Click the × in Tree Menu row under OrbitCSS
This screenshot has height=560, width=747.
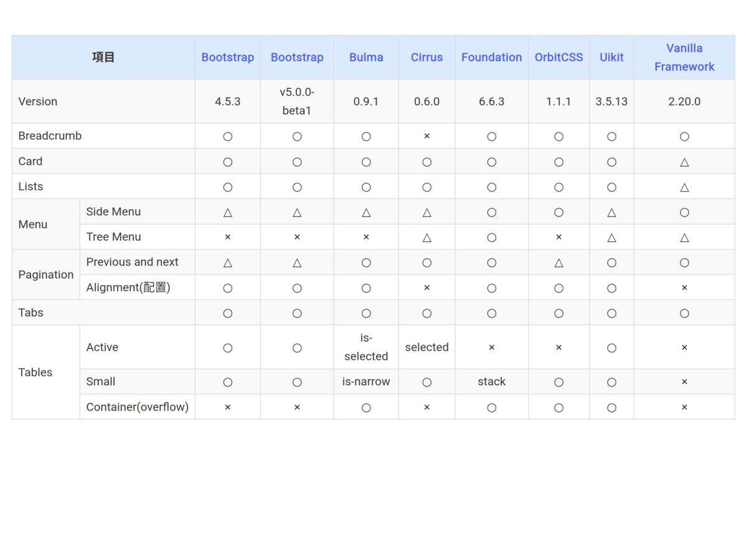tap(559, 237)
